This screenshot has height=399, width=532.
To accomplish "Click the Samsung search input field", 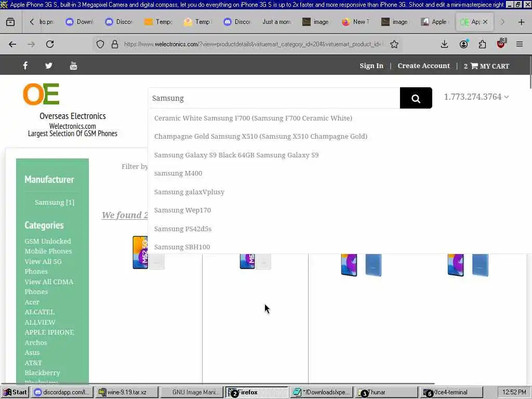I will [274, 98].
